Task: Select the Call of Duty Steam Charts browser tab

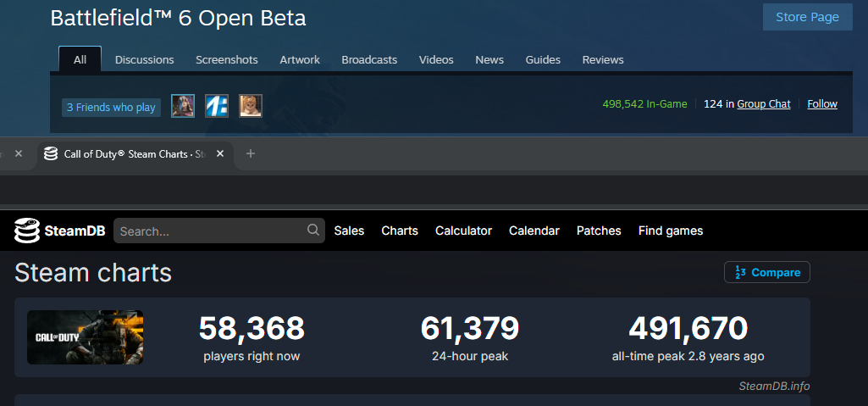Action: [x=135, y=154]
